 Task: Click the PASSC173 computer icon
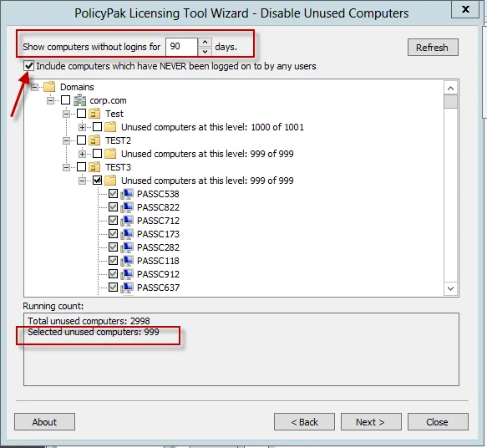pyautogui.click(x=127, y=234)
